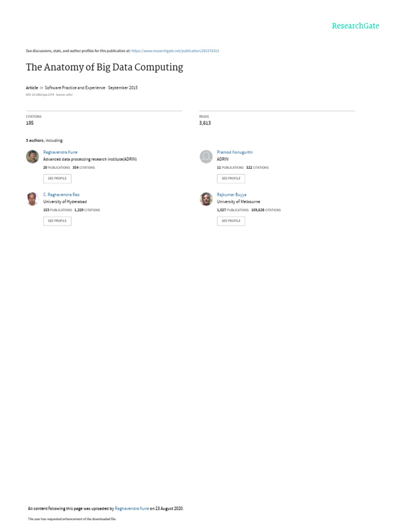Screen dimensions: 399x532
Task: Click SEE PROFILE button under Raghavendra Kune
Action: click(57, 179)
